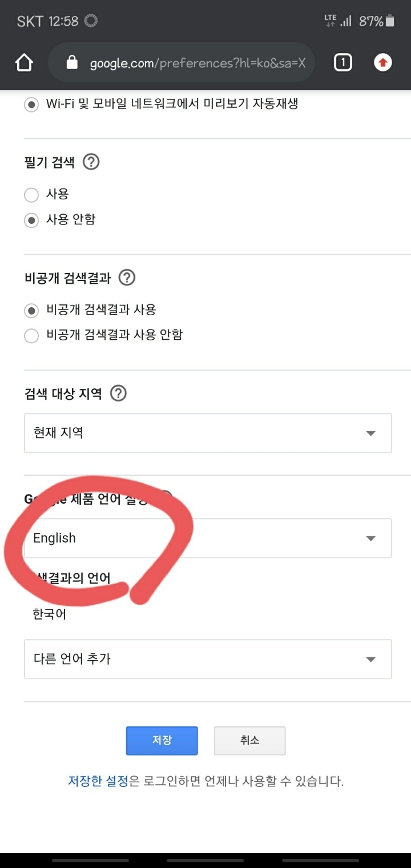Screen dimensions: 411x868
Task: Select the 사용 안함 handwriting radio option
Action: (x=31, y=220)
